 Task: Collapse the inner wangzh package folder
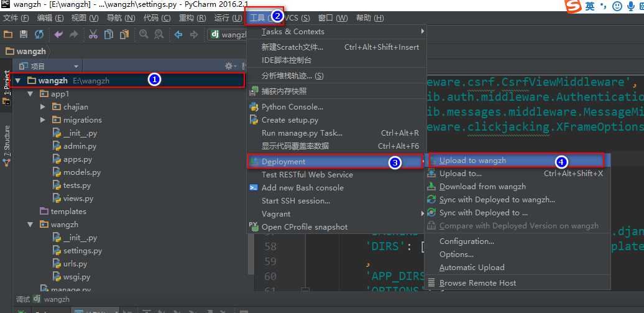30,225
